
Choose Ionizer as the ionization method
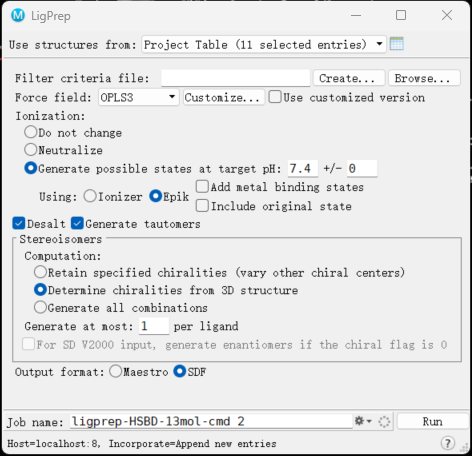pyautogui.click(x=90, y=196)
